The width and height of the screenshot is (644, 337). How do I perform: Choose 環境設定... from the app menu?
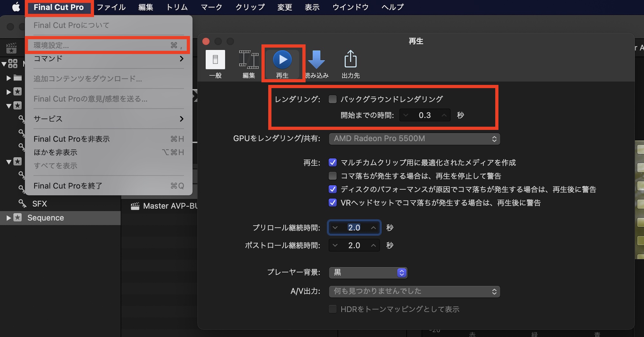pyautogui.click(x=109, y=45)
